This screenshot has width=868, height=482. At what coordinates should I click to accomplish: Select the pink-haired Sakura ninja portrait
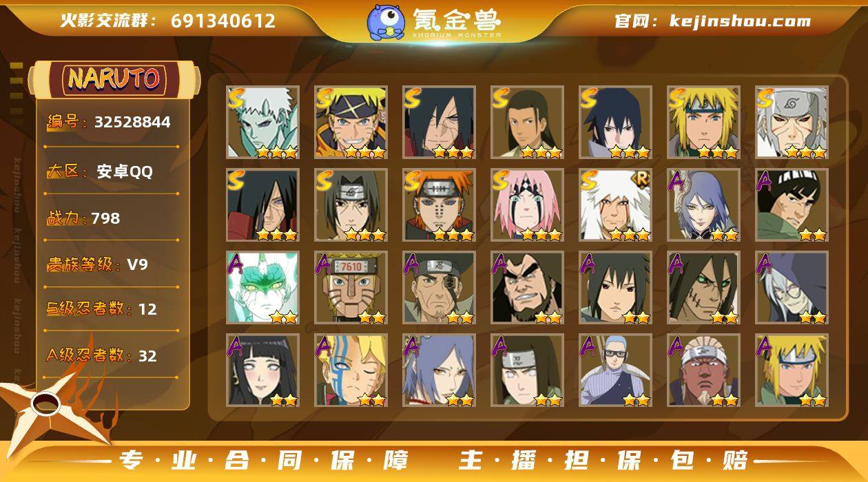[x=528, y=205]
